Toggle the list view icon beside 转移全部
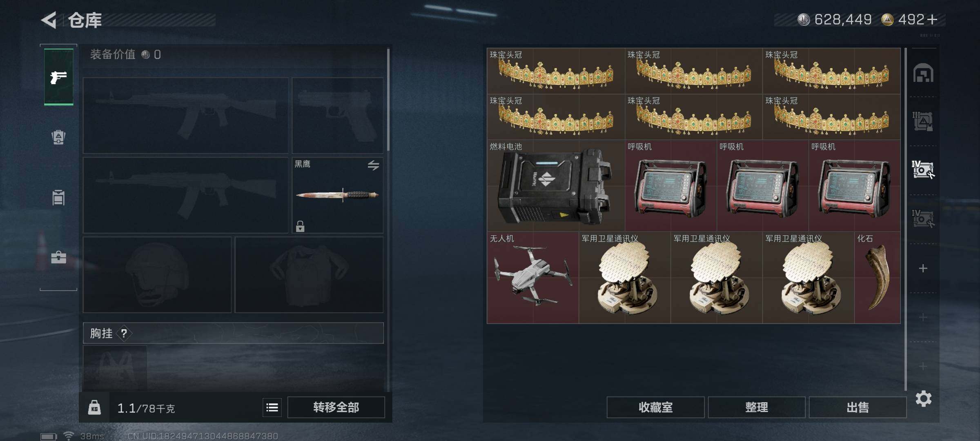Screen dimensions: 980x441 (x=272, y=407)
